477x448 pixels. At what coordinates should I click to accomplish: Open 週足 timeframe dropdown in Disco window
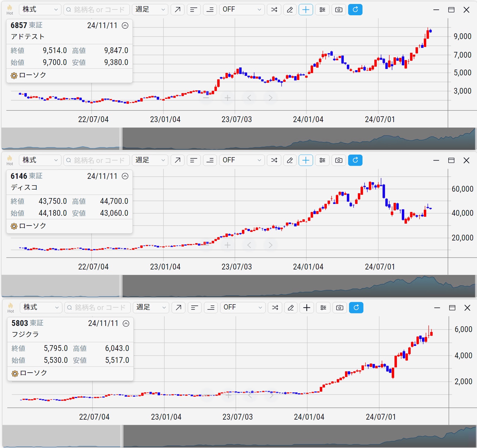[150, 160]
